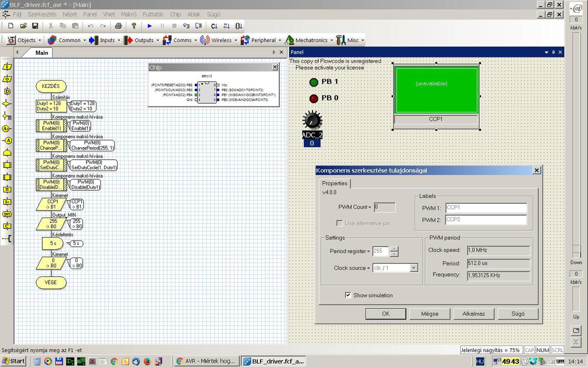Select the Jump to Connection Point icon
This screenshot has height=368, width=588.
point(7,141)
